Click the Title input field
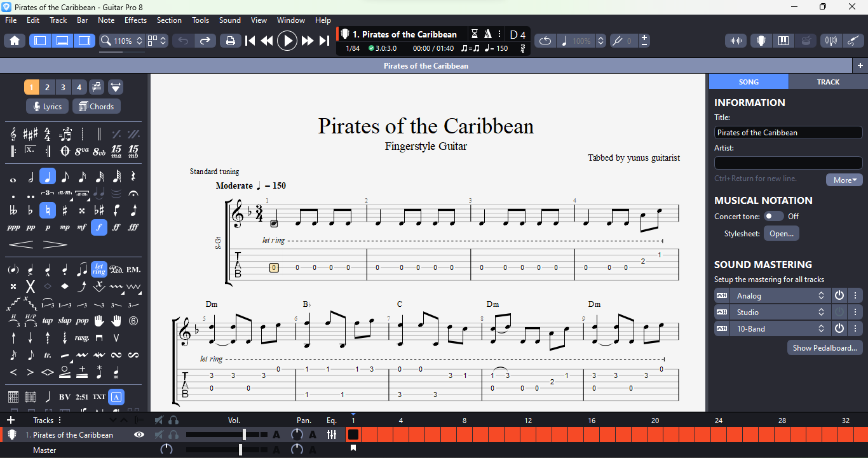 pyautogui.click(x=788, y=133)
